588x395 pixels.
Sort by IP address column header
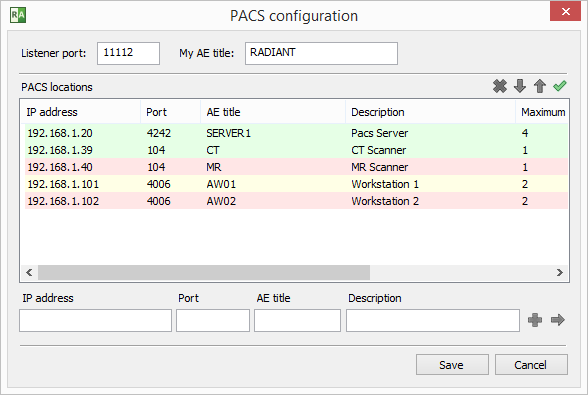[x=81, y=112]
